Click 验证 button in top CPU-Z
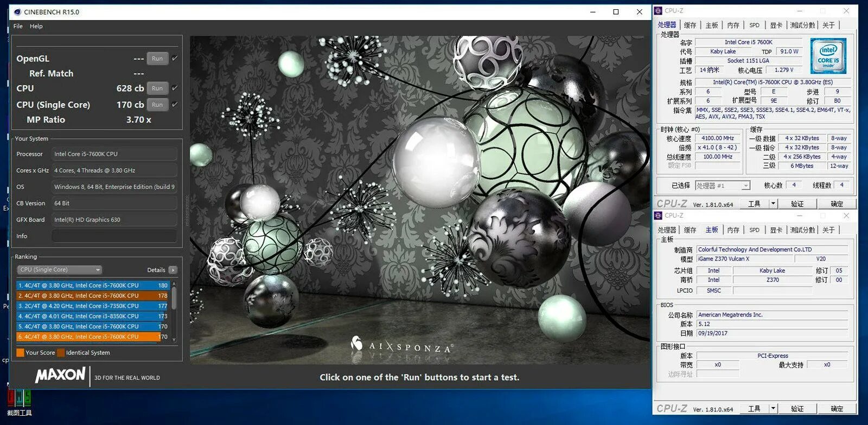The width and height of the screenshot is (868, 425). [797, 204]
